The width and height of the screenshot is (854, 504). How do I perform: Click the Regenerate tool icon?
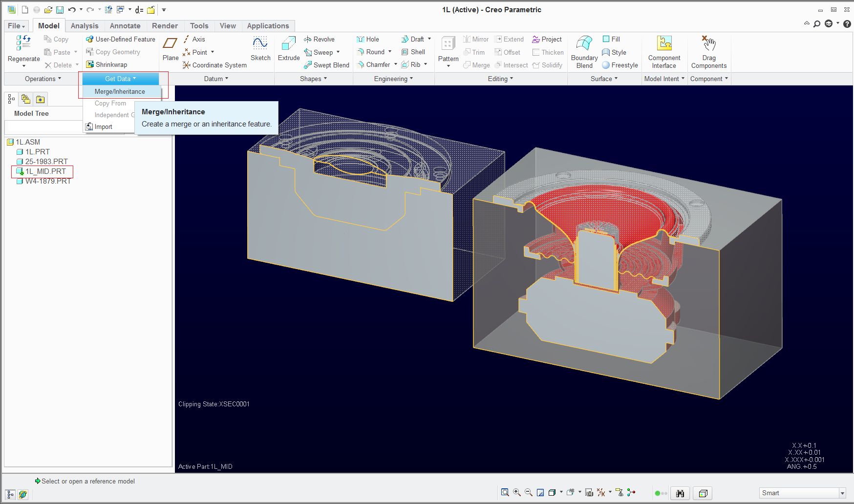point(23,43)
